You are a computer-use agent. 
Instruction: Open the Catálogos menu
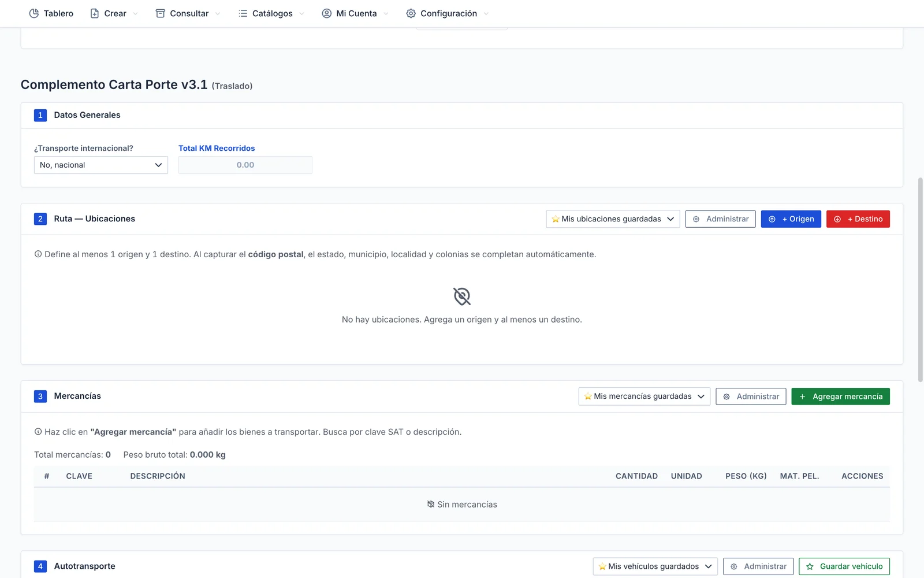[x=271, y=13]
